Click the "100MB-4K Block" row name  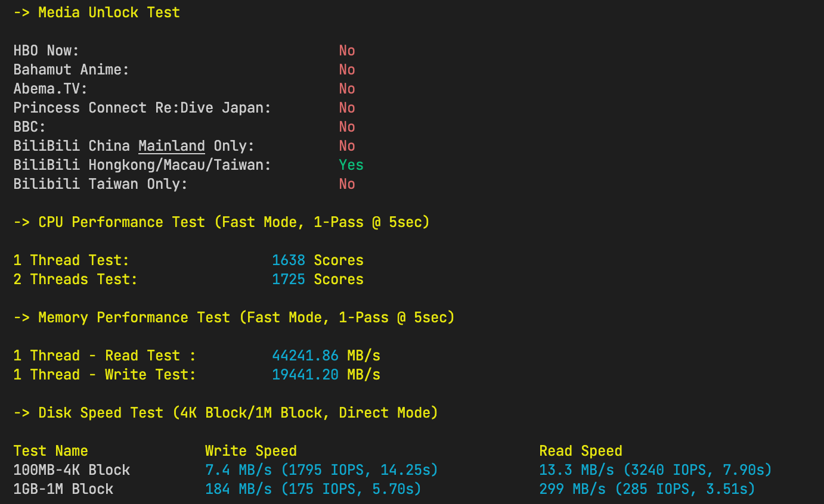pyautogui.click(x=72, y=470)
